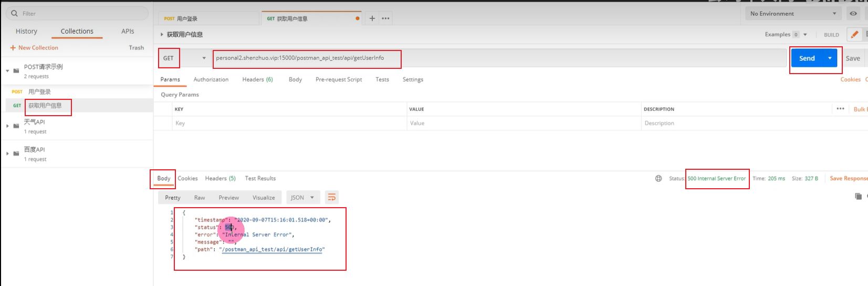Expand the 天气API collection
The width and height of the screenshot is (868, 286).
[8, 126]
